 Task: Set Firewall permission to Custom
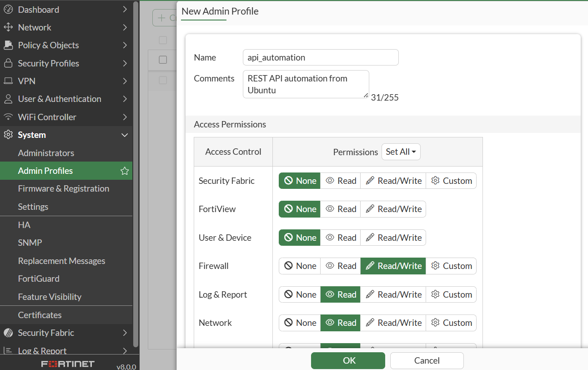point(451,266)
